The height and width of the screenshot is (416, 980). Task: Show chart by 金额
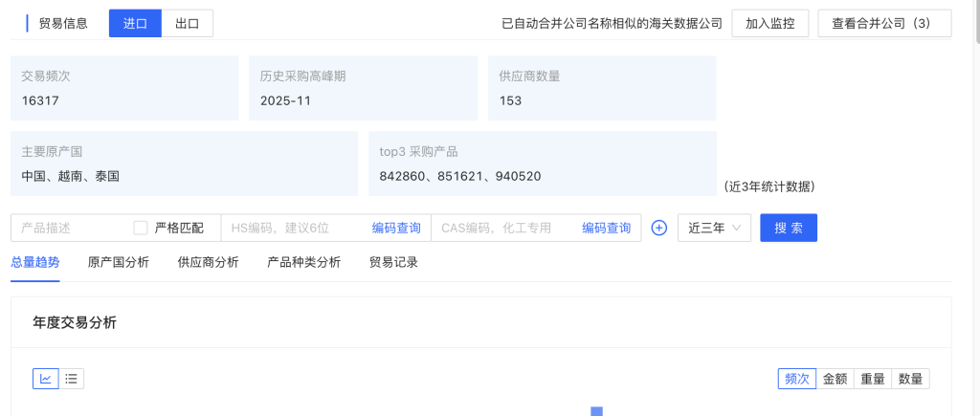[835, 379]
